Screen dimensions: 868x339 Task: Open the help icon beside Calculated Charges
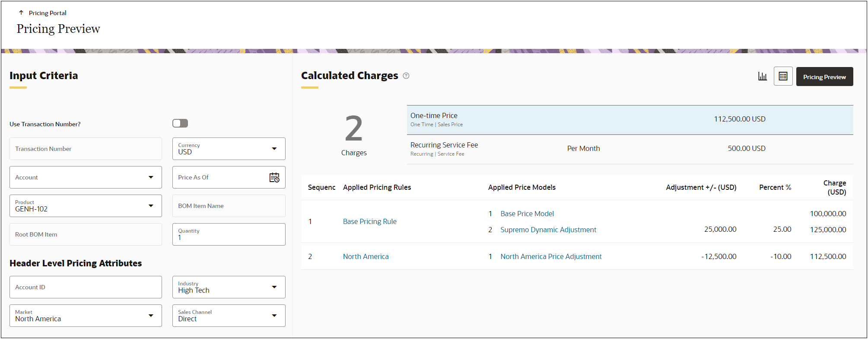point(406,76)
